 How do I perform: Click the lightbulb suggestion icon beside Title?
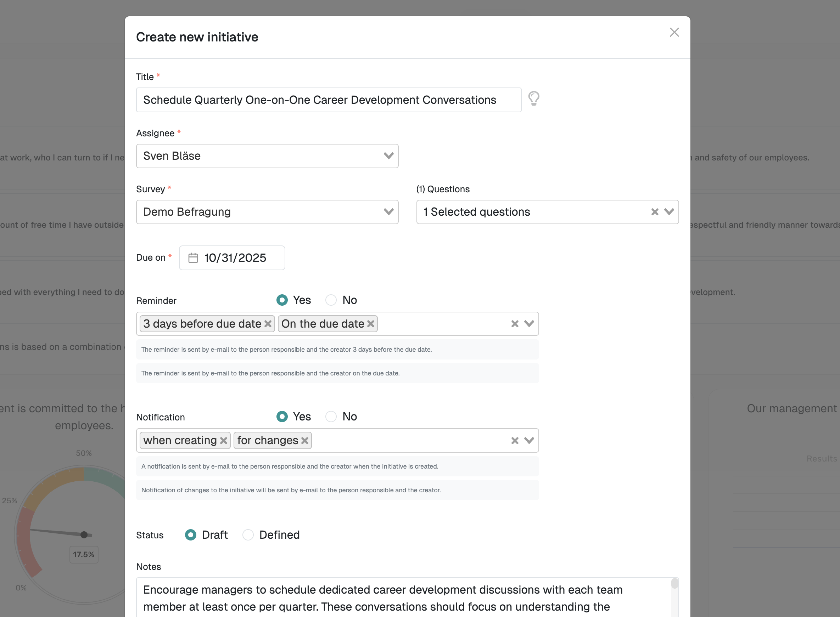tap(533, 98)
